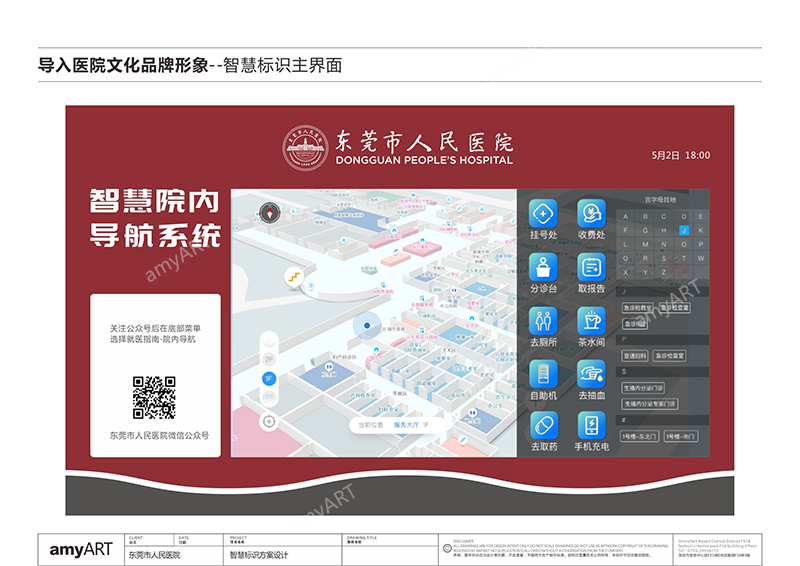Tap letter K in the alphabet grid

click(701, 230)
